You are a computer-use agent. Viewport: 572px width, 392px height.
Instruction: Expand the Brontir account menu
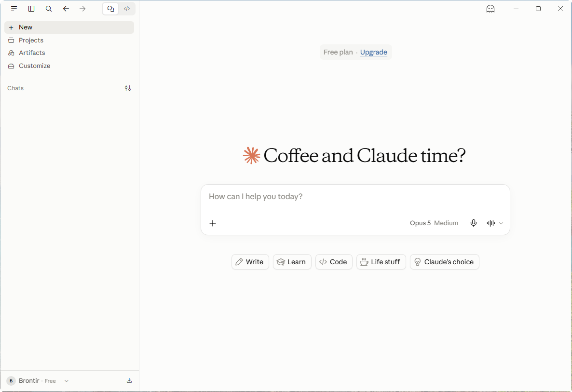[x=38, y=381]
